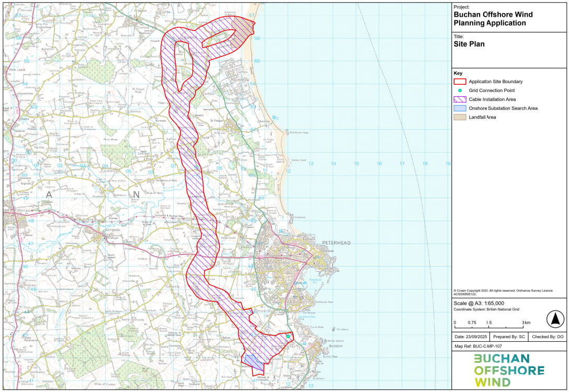
Task: Click the Buchan Offshore Wind Planning Application heading
Action: coord(493,19)
